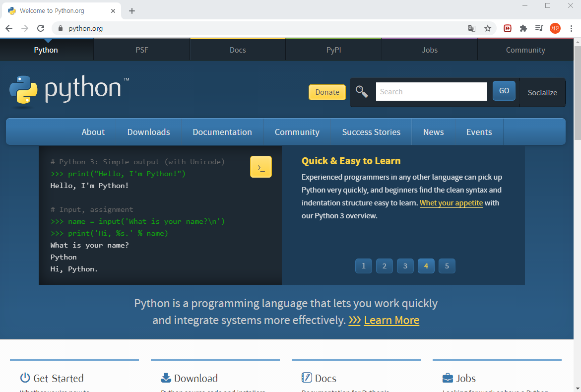The height and width of the screenshot is (392, 581).
Task: Click the Download arrow icon
Action: [x=166, y=378]
